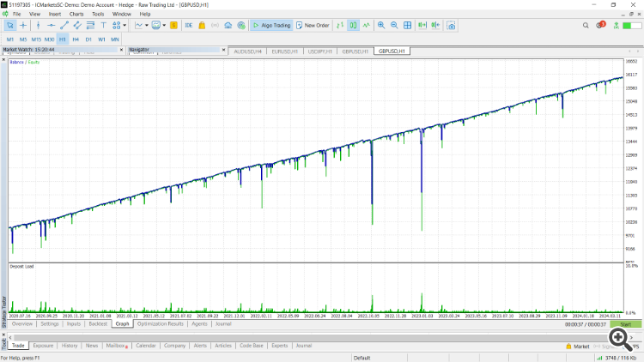Switch to the H4 timeframe
The width and height of the screenshot is (644, 362).
[x=76, y=39]
